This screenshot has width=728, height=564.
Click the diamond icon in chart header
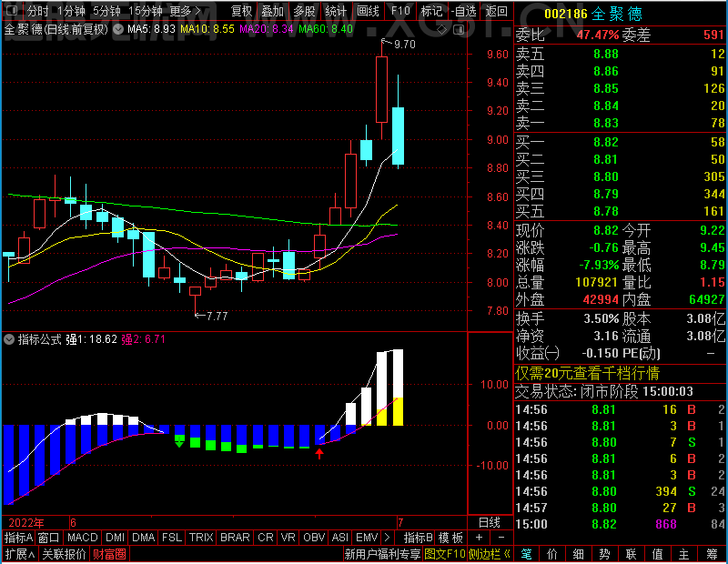point(441,30)
